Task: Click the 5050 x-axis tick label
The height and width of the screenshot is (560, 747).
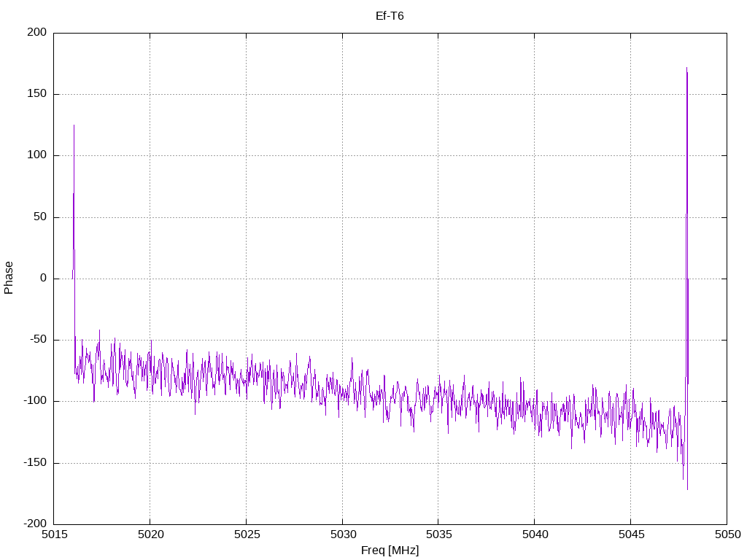Action: (726, 534)
